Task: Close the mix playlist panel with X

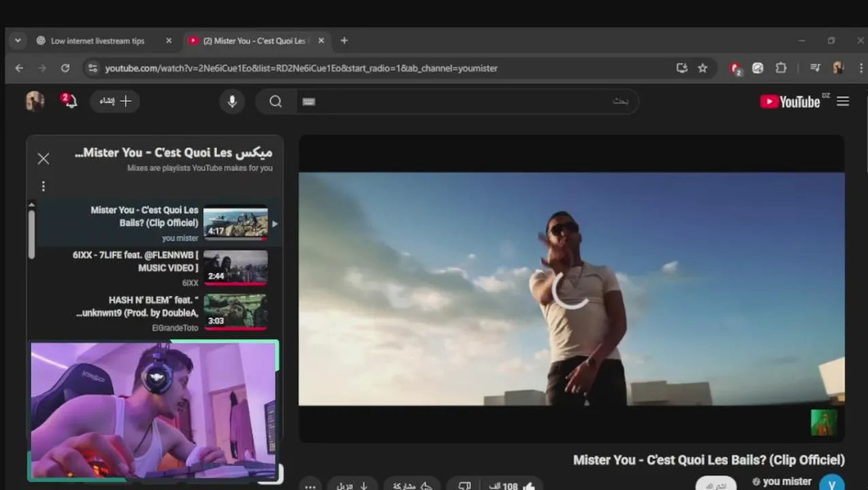Action: (44, 159)
